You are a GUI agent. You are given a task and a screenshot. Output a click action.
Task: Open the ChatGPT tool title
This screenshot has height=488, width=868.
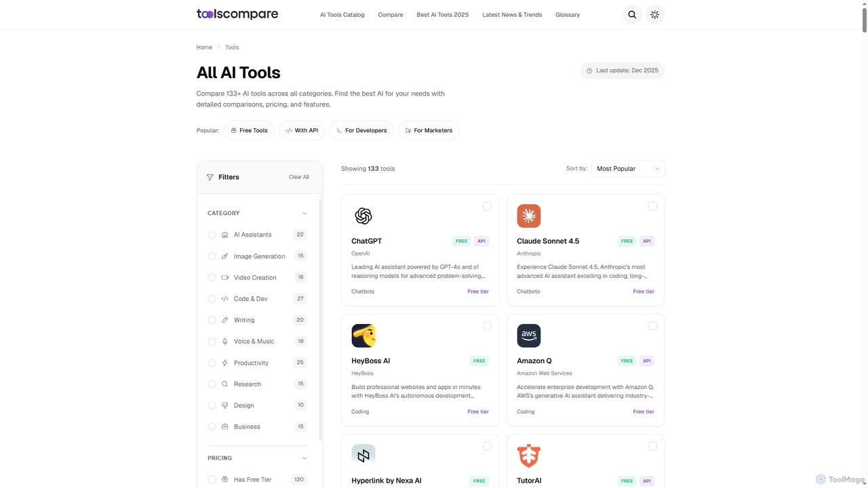click(366, 241)
